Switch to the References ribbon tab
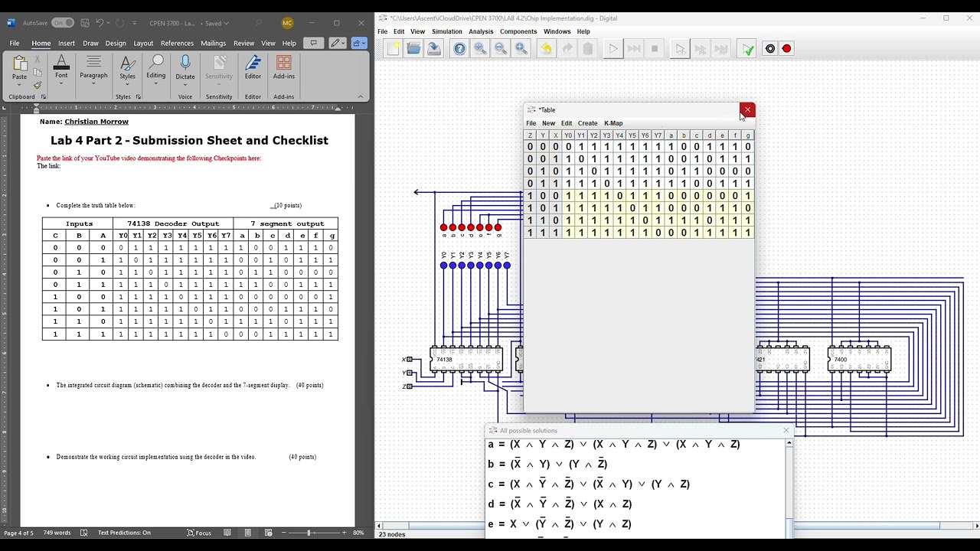Screen dimensions: 980x551 coord(177,44)
